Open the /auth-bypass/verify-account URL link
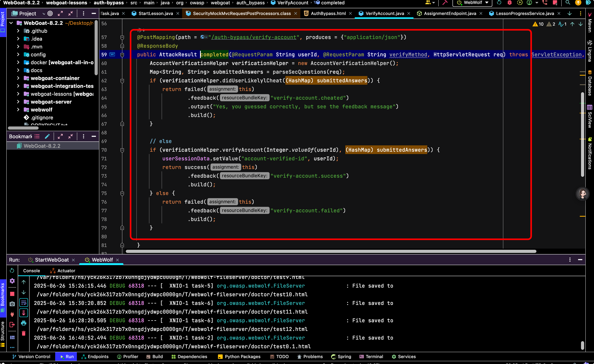Screen dimensions: 594x364 coord(254,37)
